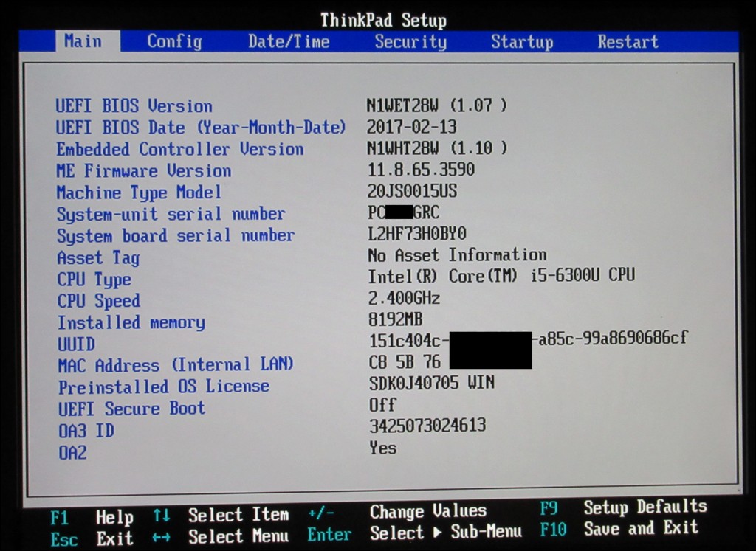Viewport: 756px width, 551px height.
Task: Select the Secure Boot value 'Off'
Action: tap(382, 404)
